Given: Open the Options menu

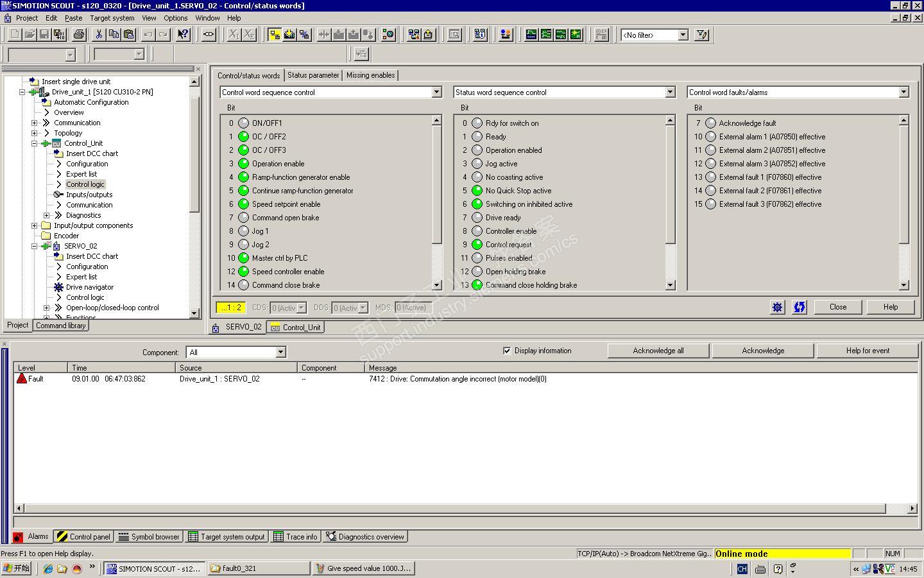Looking at the screenshot, I should click(175, 18).
